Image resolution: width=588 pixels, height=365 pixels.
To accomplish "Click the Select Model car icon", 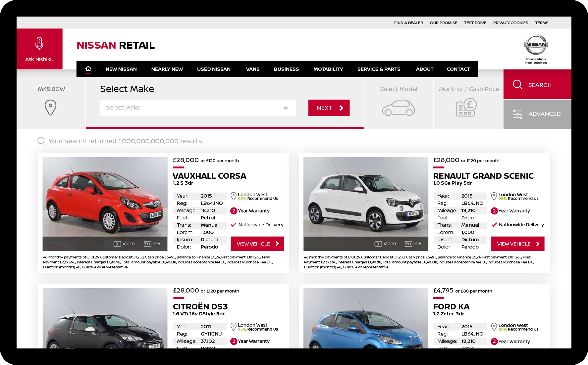I will point(398,108).
